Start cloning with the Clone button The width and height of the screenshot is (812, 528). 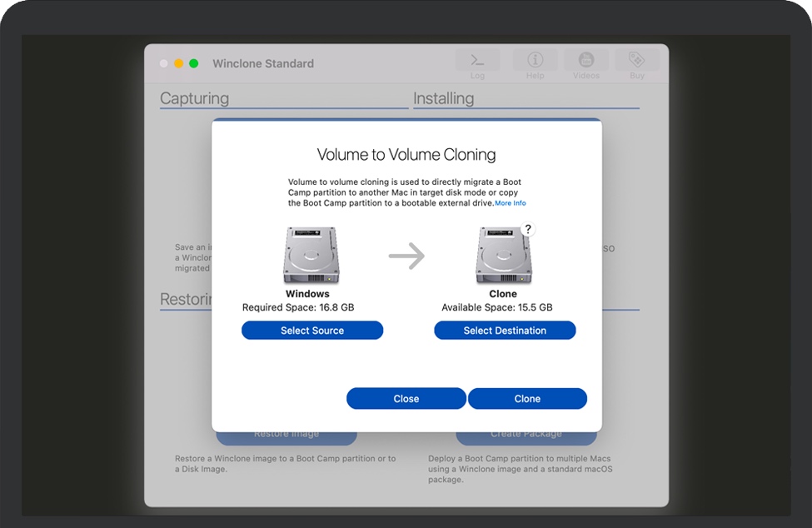[527, 399]
